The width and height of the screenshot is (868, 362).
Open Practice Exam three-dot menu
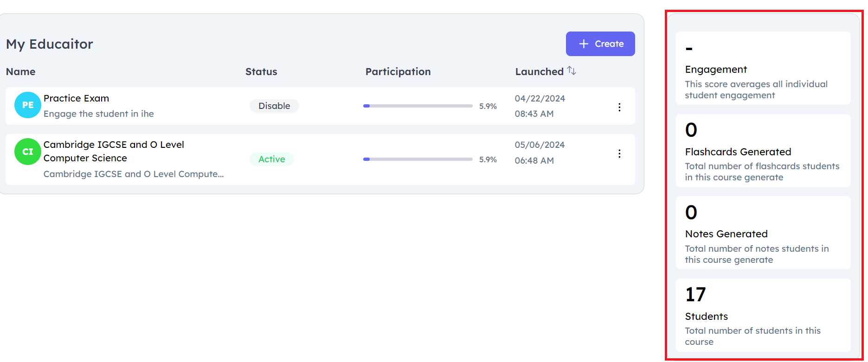(x=619, y=107)
